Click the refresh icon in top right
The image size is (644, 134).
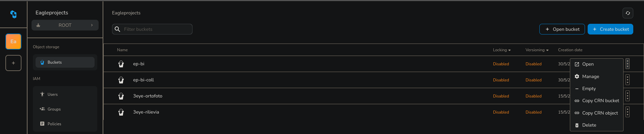point(628,13)
